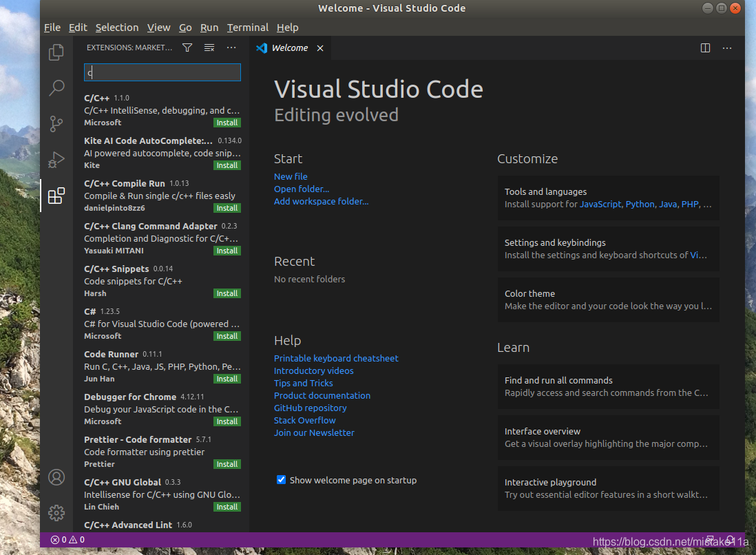The image size is (756, 555).
Task: Open Product documentation link
Action: 322,395
